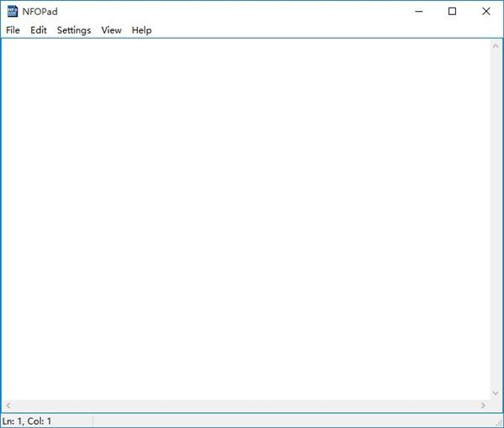Open the Help menu
This screenshot has width=504, height=428.
pyautogui.click(x=141, y=30)
